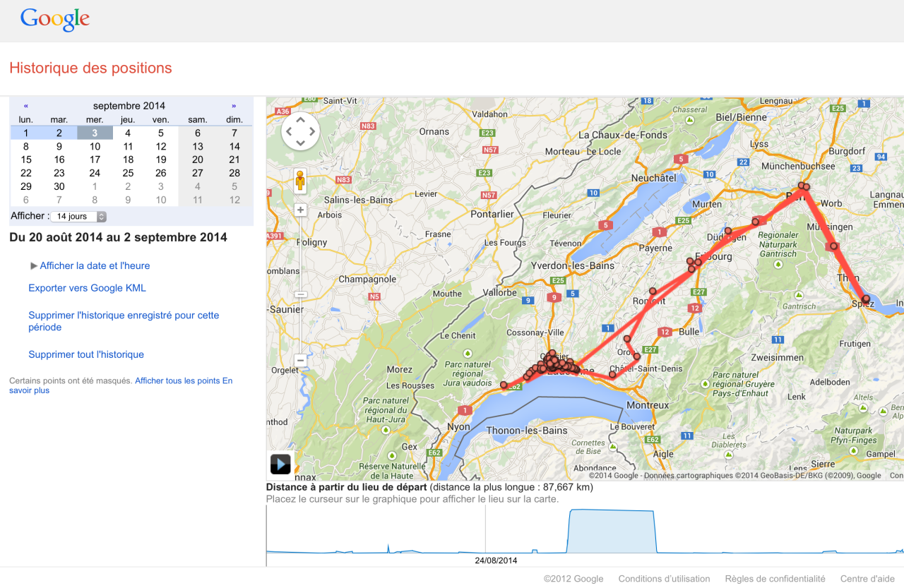The image size is (904, 588).
Task: Open Règles de confidentialité footer link
Action: coord(775,579)
